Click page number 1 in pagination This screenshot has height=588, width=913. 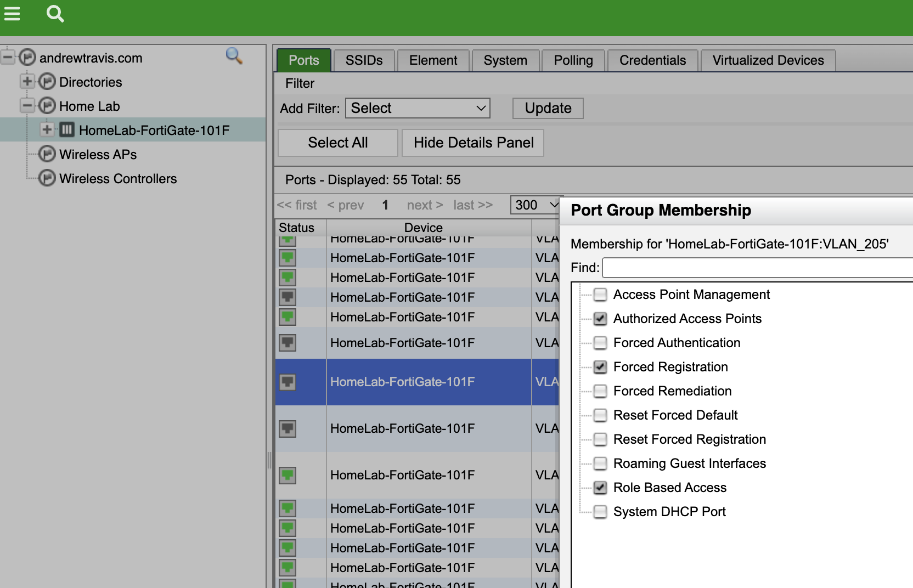click(x=385, y=205)
